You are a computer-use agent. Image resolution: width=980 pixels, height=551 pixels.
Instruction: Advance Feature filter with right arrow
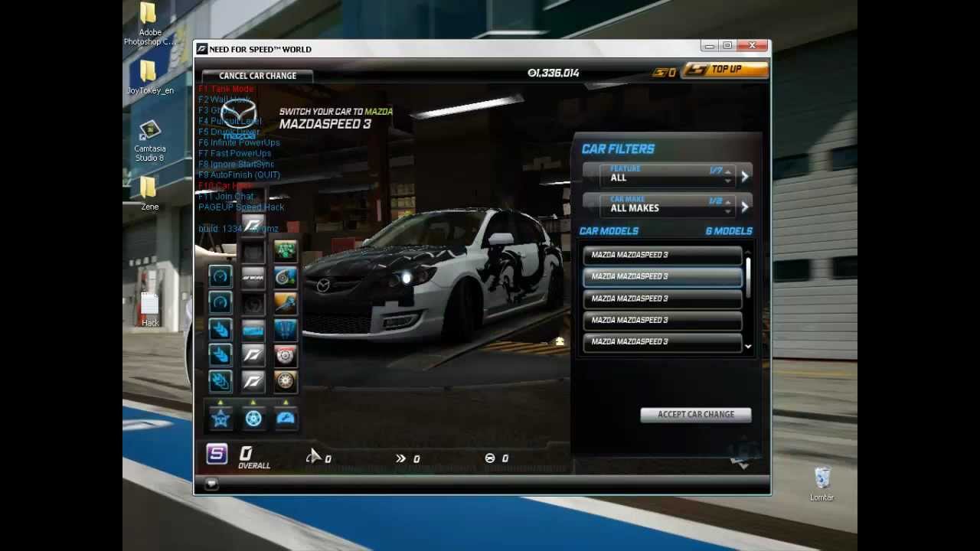coord(744,176)
